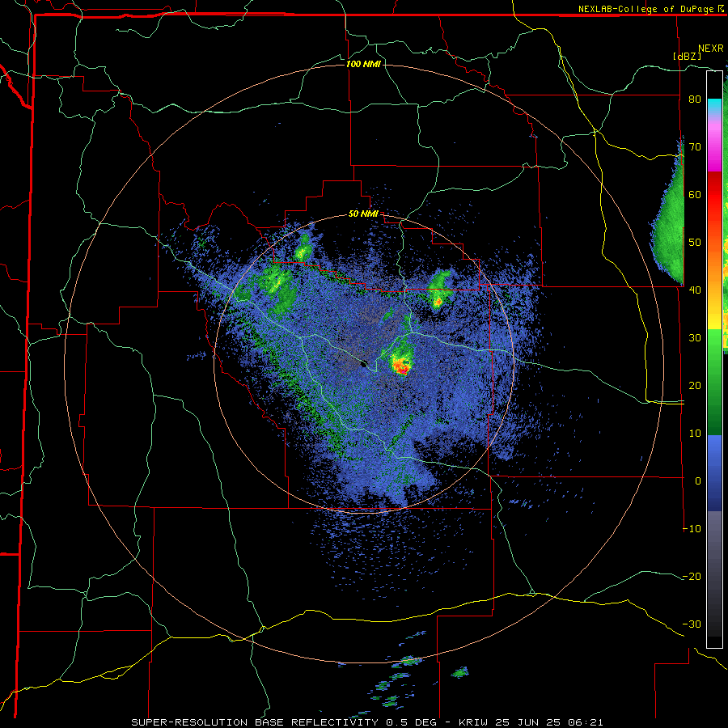The height and width of the screenshot is (728, 728).
Task: Click the -30 value on the dBZ scale
Action: point(692,624)
